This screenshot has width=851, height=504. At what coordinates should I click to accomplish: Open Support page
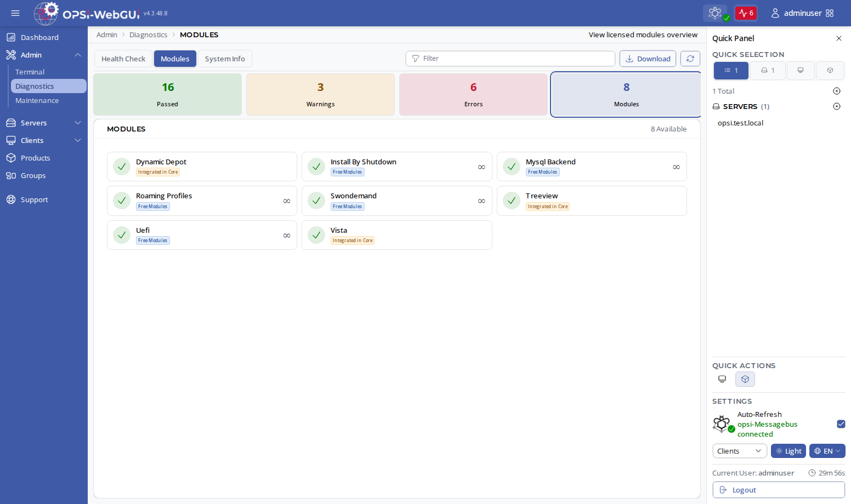click(44, 199)
